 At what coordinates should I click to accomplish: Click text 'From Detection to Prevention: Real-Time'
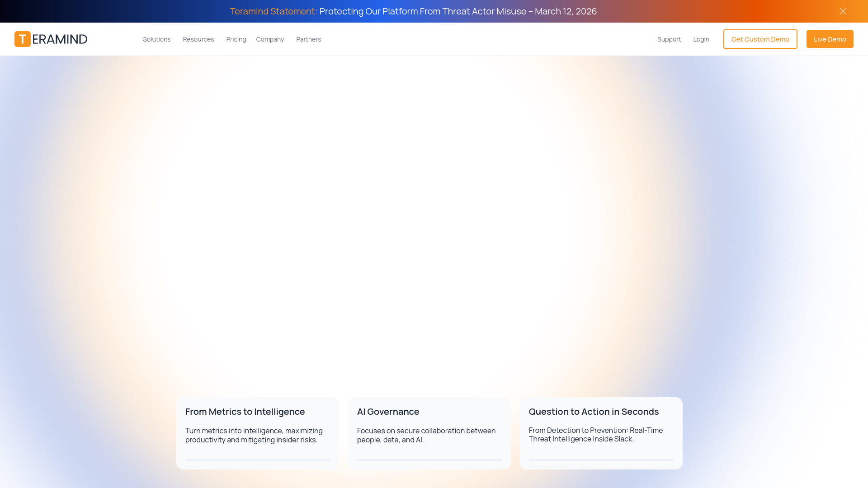coord(596,431)
